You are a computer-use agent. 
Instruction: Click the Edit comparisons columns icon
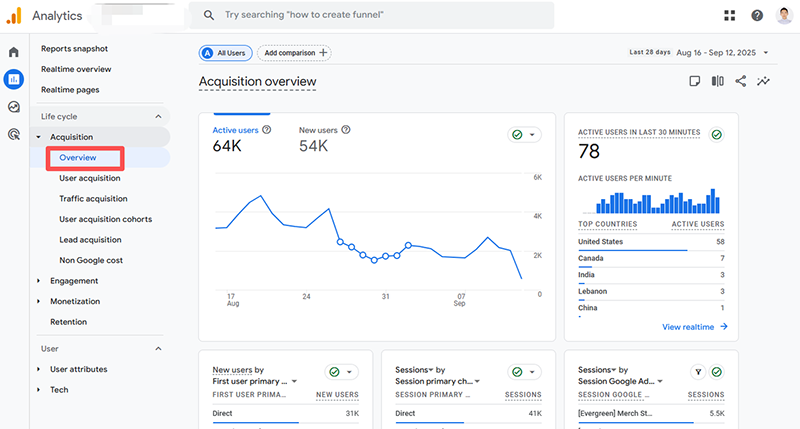click(717, 81)
